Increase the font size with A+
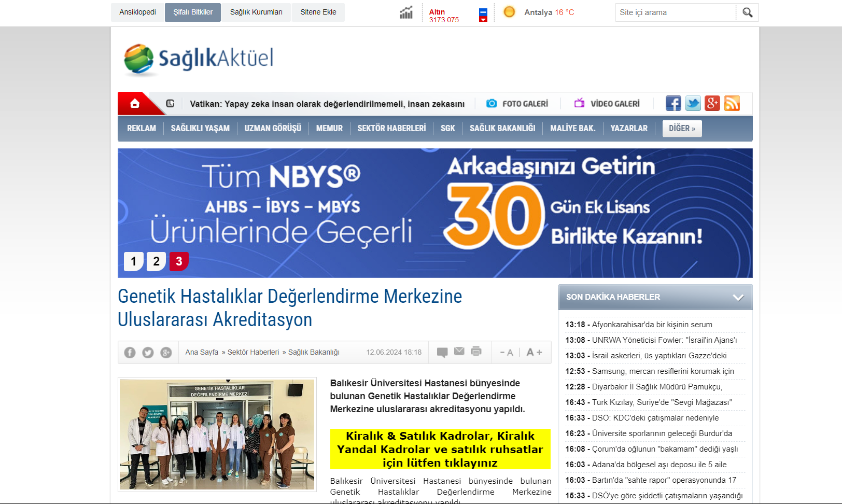842x504 pixels. pos(534,353)
